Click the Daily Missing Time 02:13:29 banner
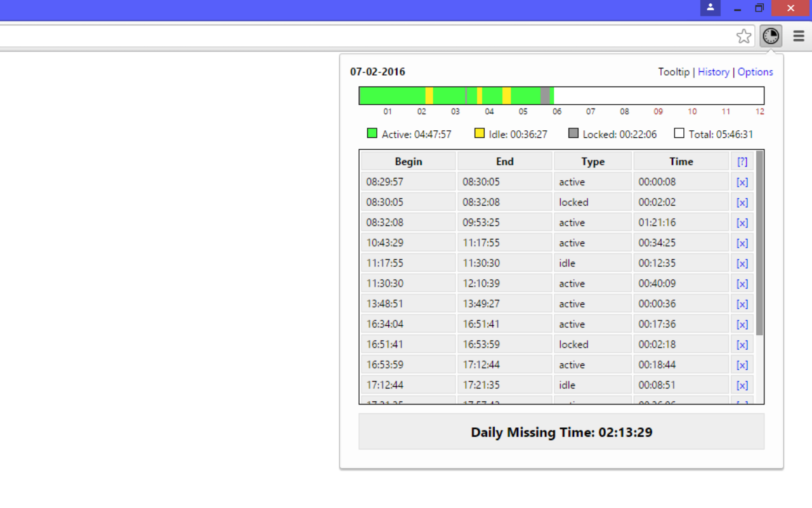Image resolution: width=812 pixels, height=508 pixels. [561, 432]
